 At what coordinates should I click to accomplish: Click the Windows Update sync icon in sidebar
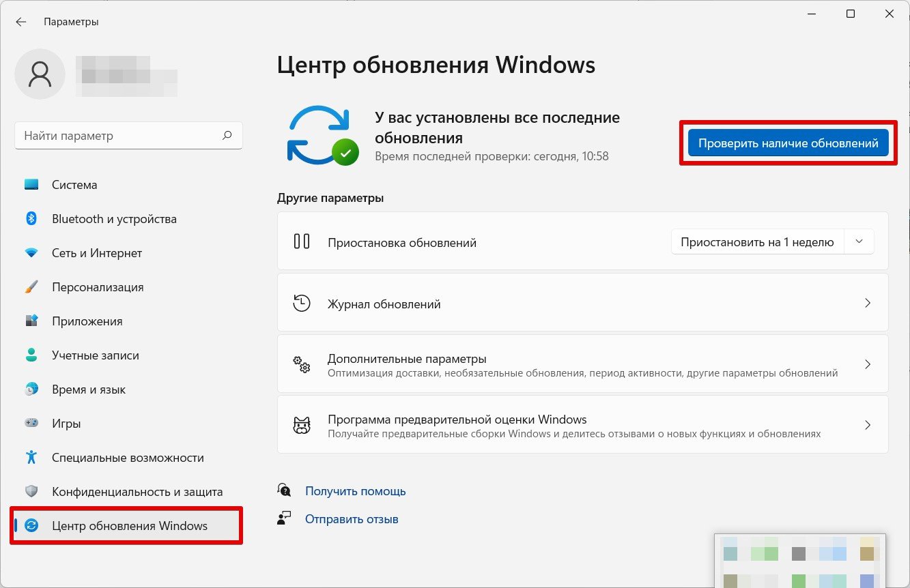pyautogui.click(x=31, y=526)
